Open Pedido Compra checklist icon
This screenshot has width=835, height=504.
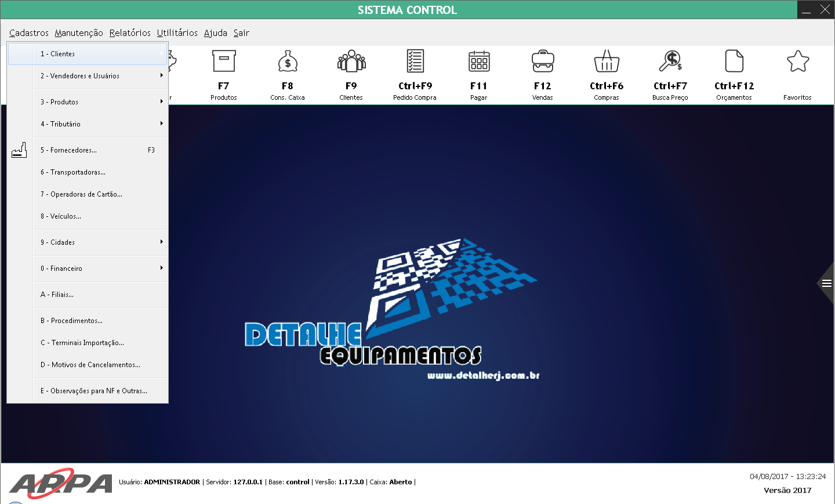pos(415,61)
